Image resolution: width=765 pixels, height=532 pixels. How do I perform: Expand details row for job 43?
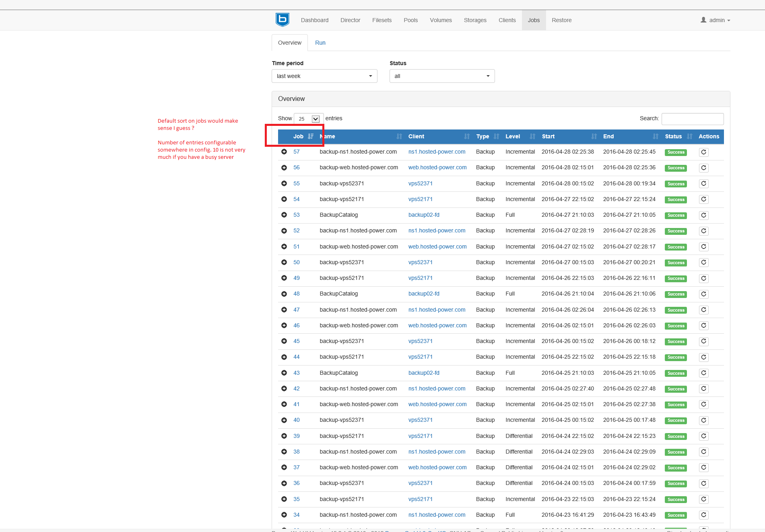284,373
